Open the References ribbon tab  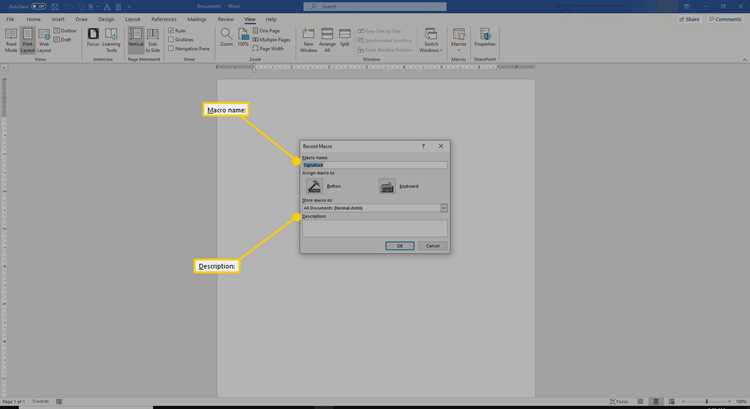point(164,19)
